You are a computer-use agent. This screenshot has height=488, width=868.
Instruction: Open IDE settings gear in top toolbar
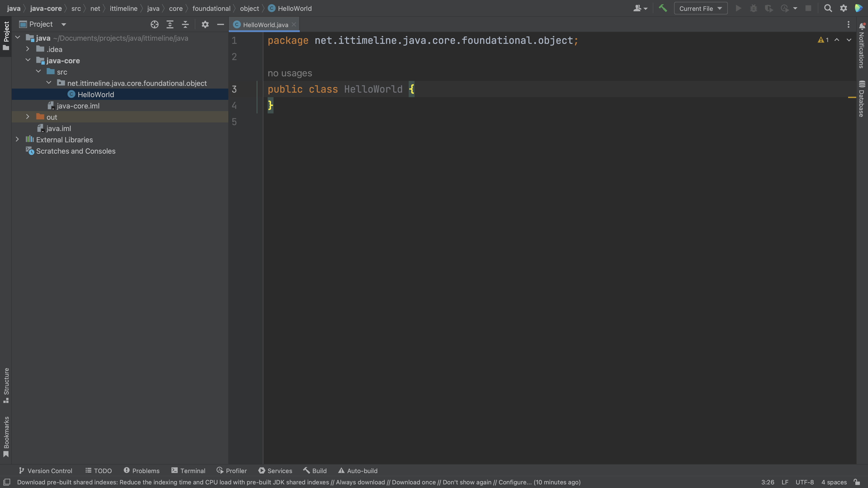coord(843,8)
